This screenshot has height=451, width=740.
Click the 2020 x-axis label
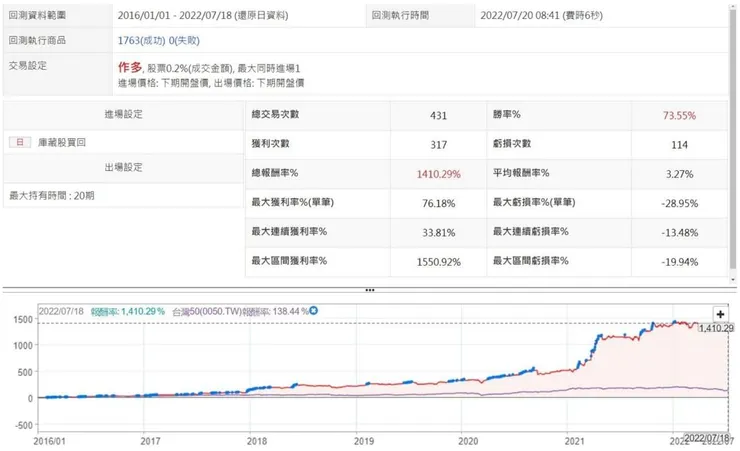(x=468, y=441)
